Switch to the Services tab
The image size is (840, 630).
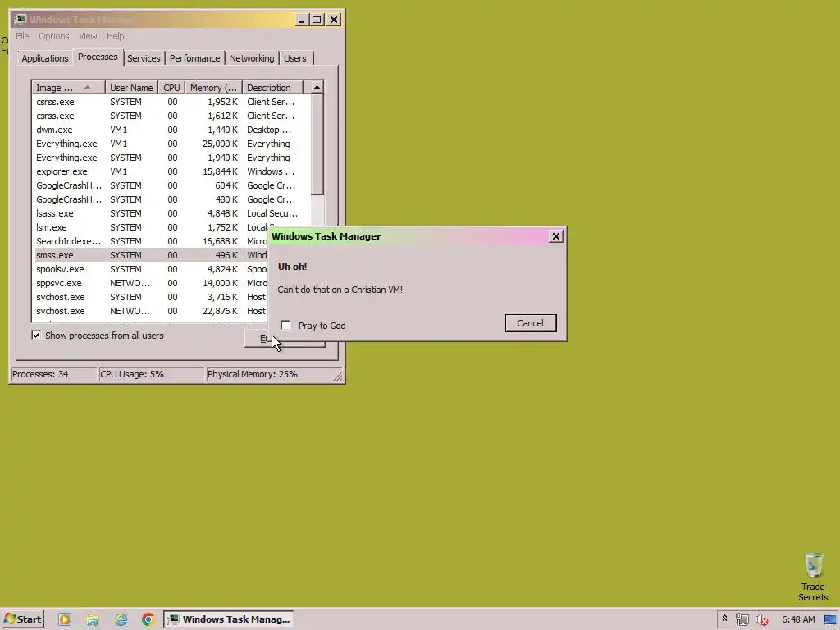click(144, 58)
